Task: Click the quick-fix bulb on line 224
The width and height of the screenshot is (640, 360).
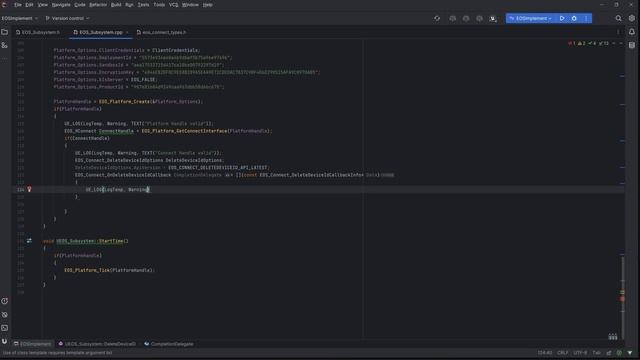Action: pyautogui.click(x=29, y=189)
